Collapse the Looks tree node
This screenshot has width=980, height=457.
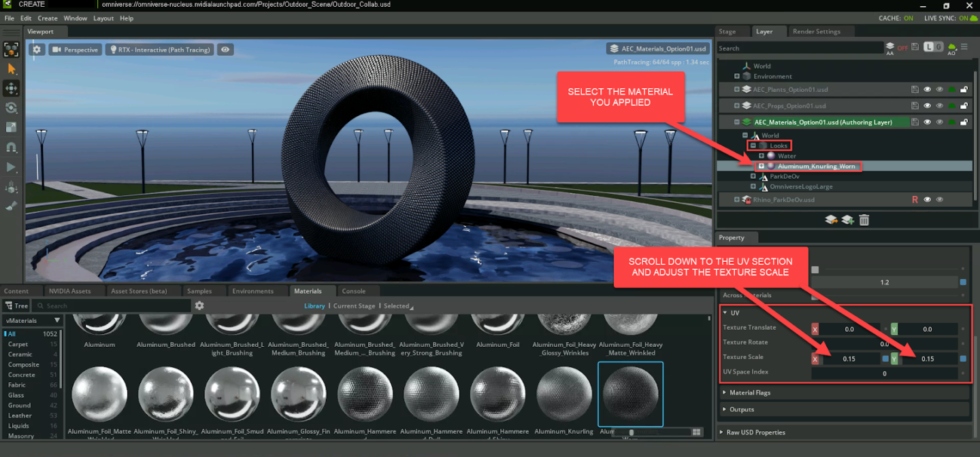(753, 146)
